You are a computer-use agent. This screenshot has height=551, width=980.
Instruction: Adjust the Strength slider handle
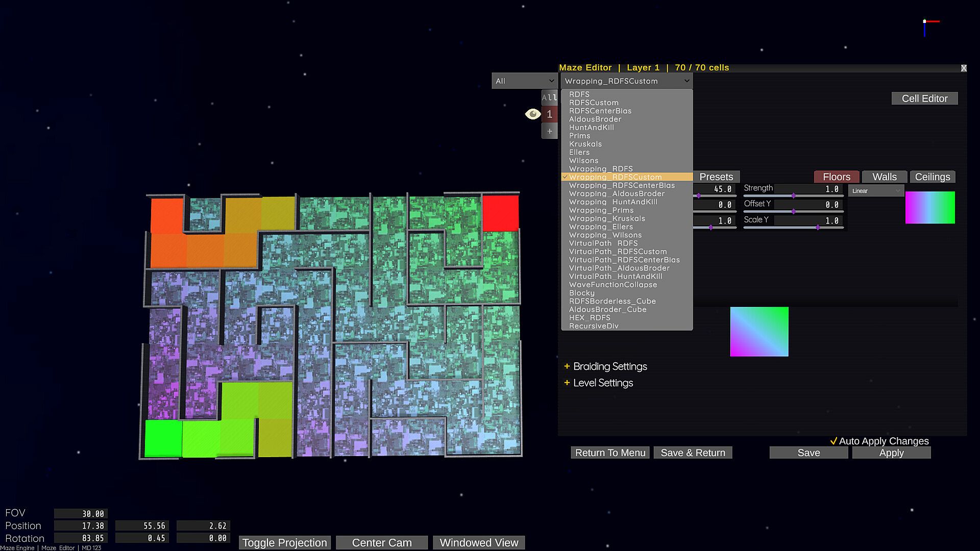(793, 196)
